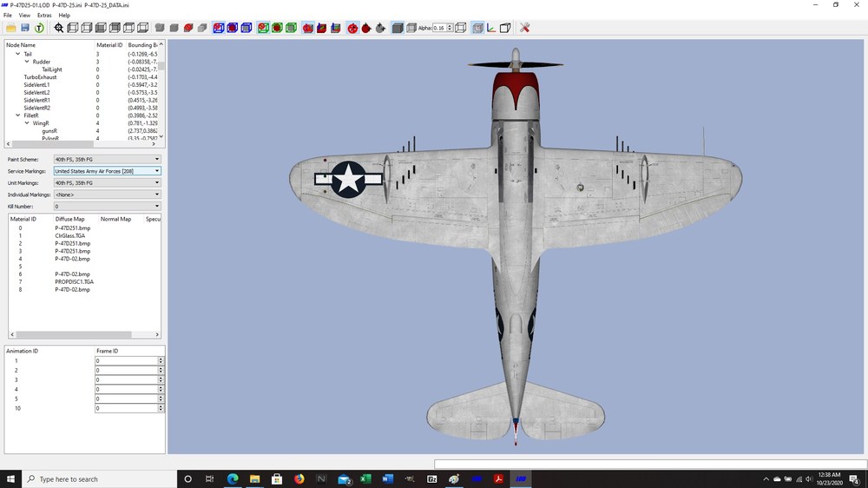Open the Extras menu
This screenshot has width=868, height=488.
pyautogui.click(x=44, y=16)
